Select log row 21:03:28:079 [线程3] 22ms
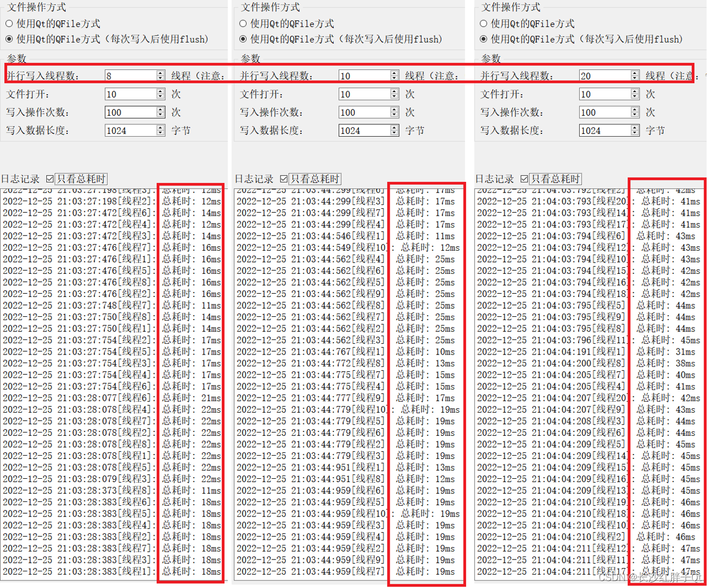The width and height of the screenshot is (710, 588). 112,479
